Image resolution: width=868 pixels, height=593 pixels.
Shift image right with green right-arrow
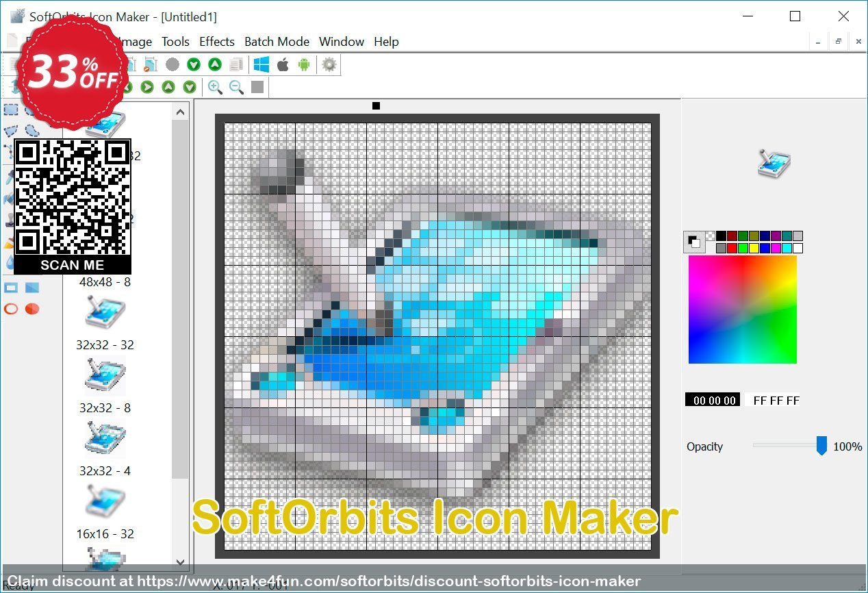[x=146, y=87]
